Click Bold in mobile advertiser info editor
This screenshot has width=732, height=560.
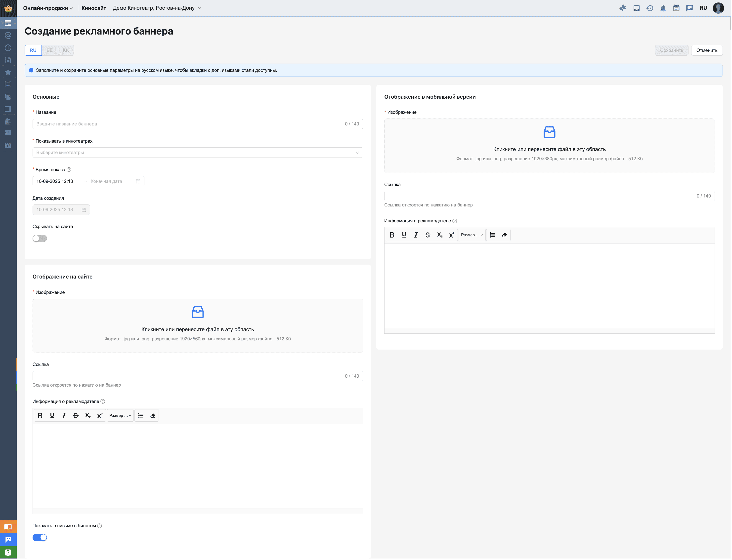pos(392,235)
